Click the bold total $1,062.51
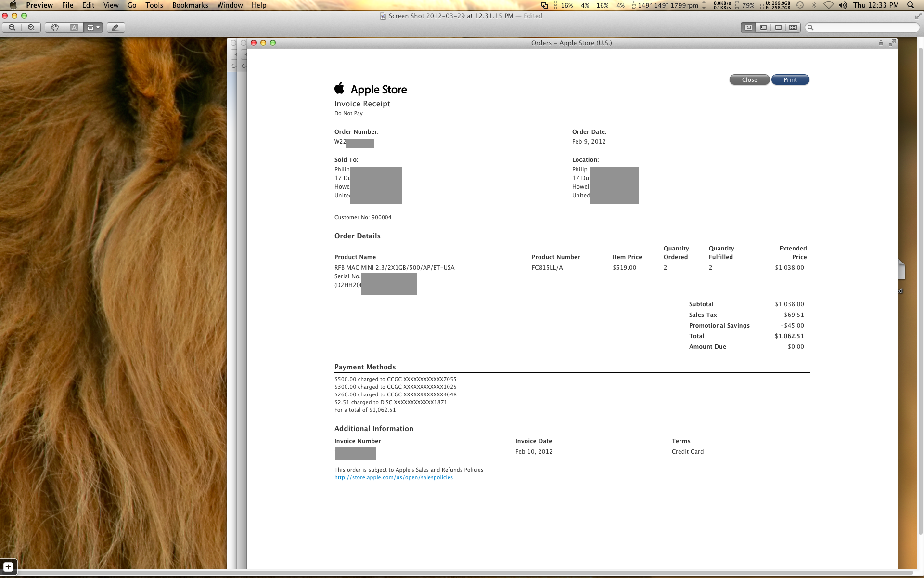Viewport: 924px width, 578px height. point(789,336)
